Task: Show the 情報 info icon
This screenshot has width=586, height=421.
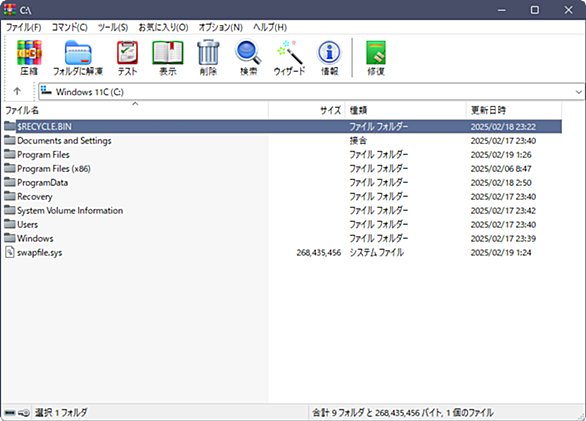Action: pos(330,53)
